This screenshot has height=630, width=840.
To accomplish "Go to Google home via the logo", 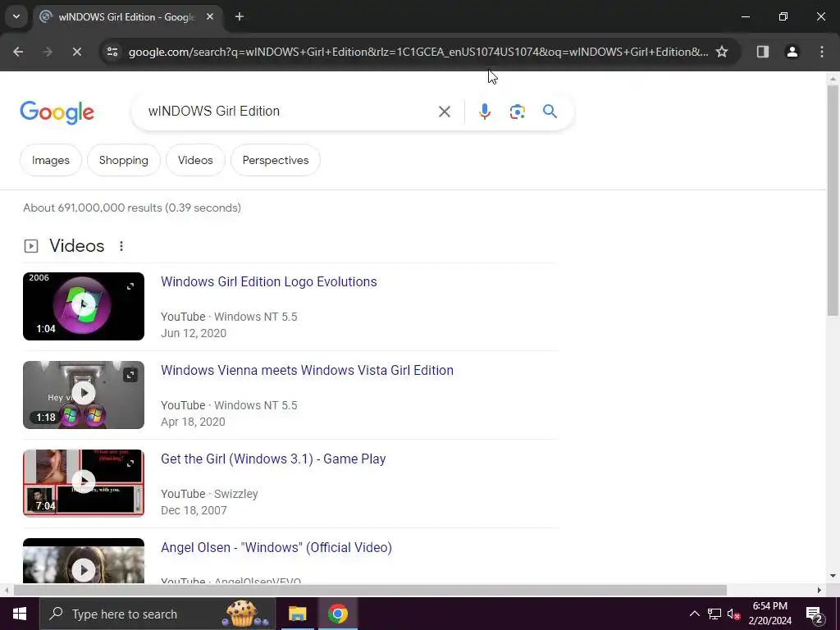I will pyautogui.click(x=57, y=112).
